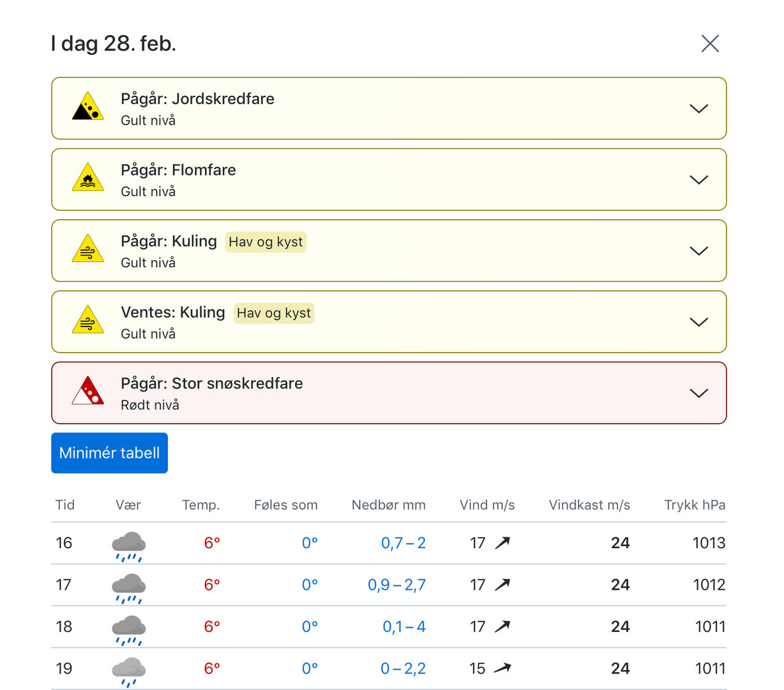This screenshot has width=784, height=690.
Task: Click the wind direction arrow for hour 17
Action: [x=502, y=585]
